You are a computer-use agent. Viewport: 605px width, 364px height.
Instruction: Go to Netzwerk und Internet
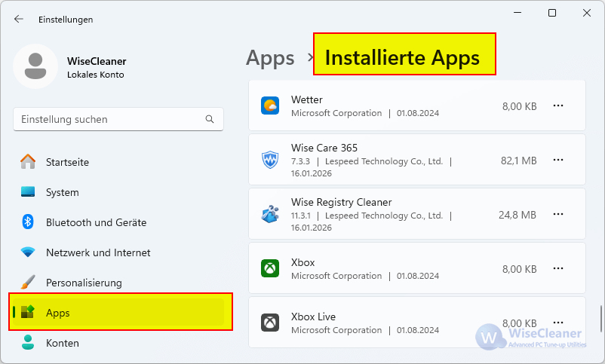point(118,252)
